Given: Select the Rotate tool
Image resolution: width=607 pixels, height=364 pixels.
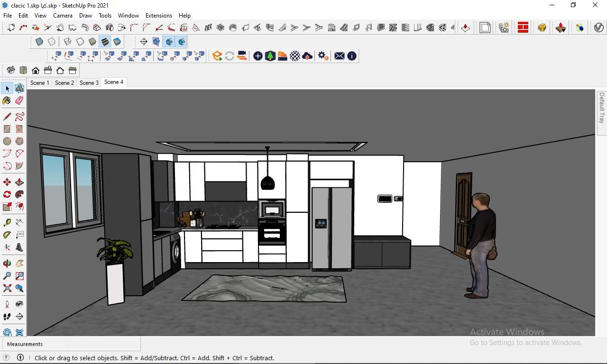Looking at the screenshot, I should click(7, 194).
